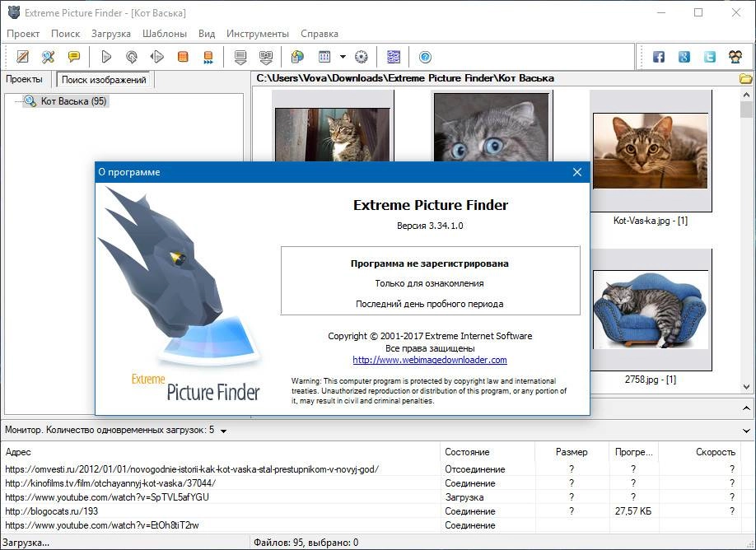Click the Twitter share icon

[x=710, y=57]
